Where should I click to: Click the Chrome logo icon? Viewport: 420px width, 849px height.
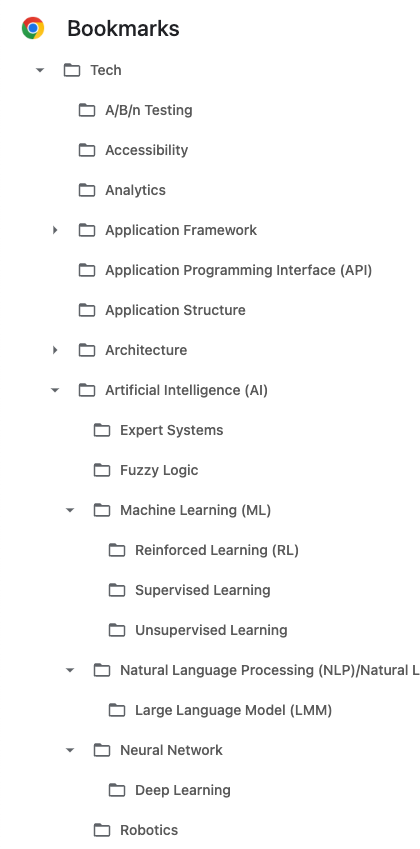pyautogui.click(x=32, y=28)
